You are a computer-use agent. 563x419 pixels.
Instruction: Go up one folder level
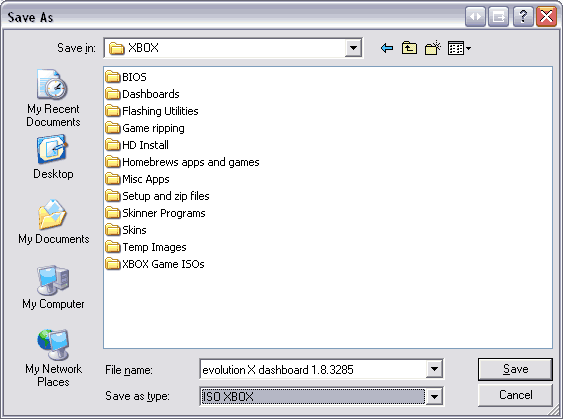[x=409, y=48]
